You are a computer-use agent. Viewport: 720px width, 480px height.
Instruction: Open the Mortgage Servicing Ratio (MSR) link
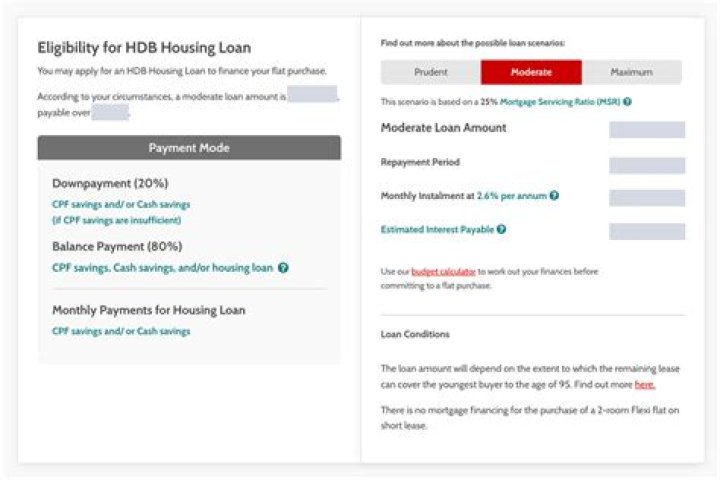coord(569,102)
